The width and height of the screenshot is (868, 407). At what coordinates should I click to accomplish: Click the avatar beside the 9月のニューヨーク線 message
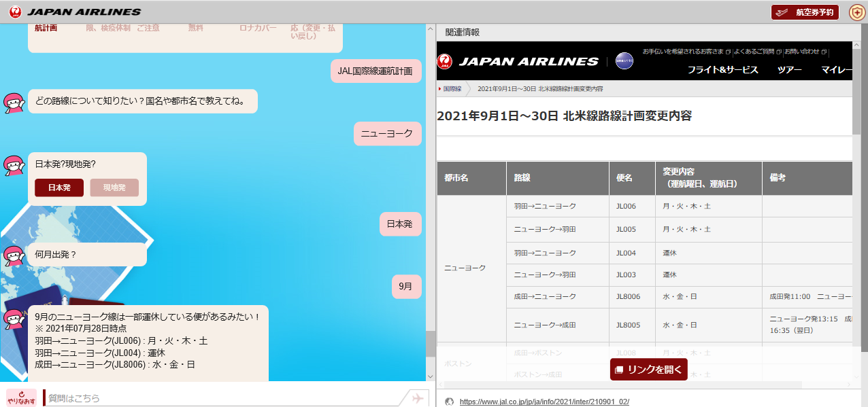pos(14,318)
